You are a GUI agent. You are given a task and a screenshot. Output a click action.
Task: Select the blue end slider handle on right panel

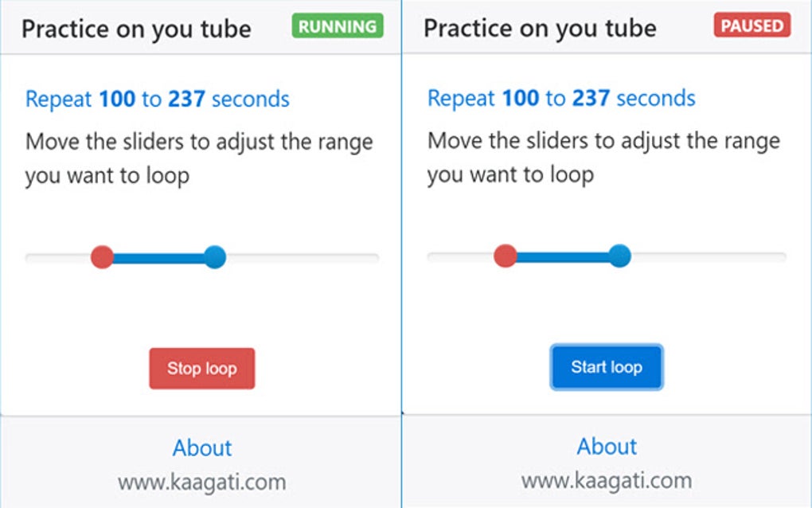[x=621, y=256]
